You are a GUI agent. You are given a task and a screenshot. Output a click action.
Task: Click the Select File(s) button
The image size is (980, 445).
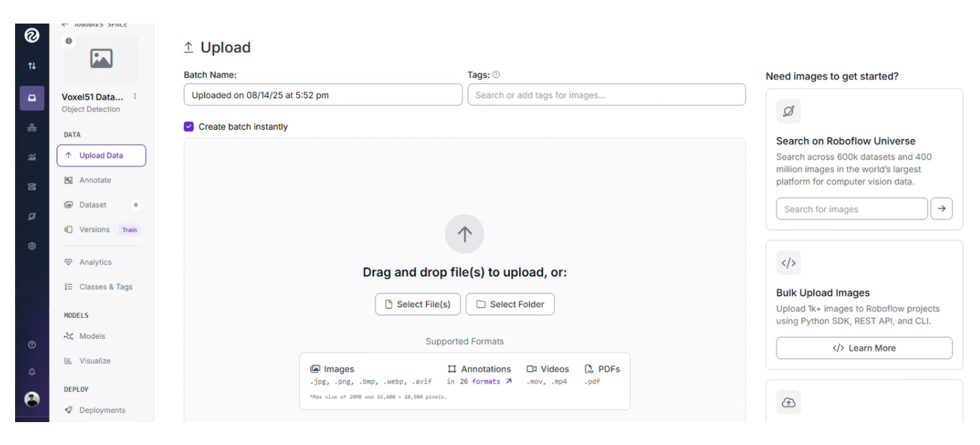click(x=418, y=304)
